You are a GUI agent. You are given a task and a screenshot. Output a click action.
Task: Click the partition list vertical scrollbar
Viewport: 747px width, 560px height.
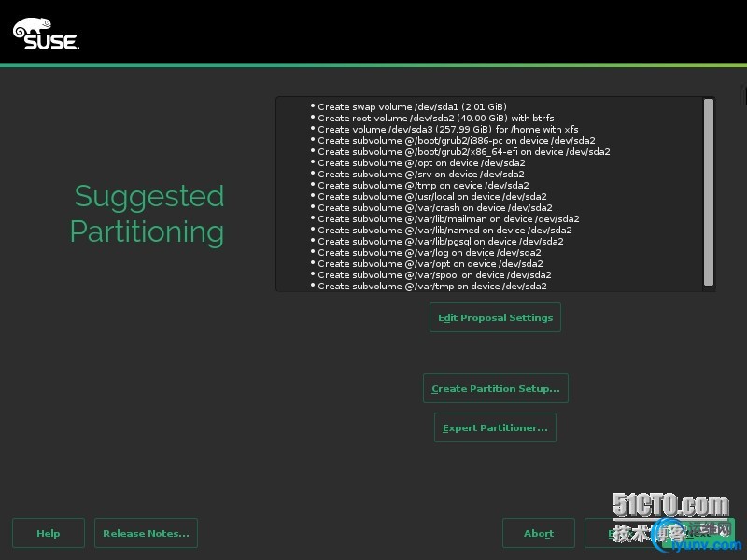709,192
